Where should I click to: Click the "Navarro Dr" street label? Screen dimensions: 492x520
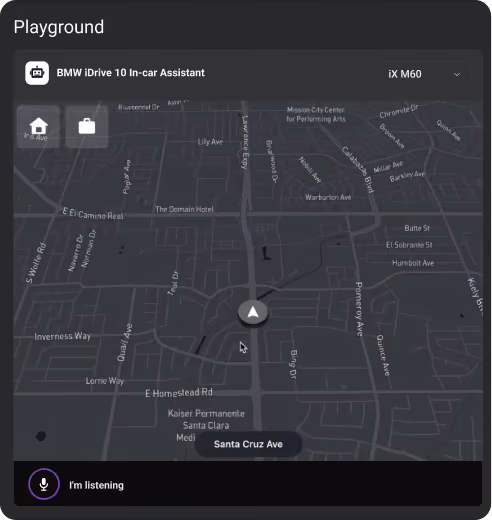(x=75, y=253)
